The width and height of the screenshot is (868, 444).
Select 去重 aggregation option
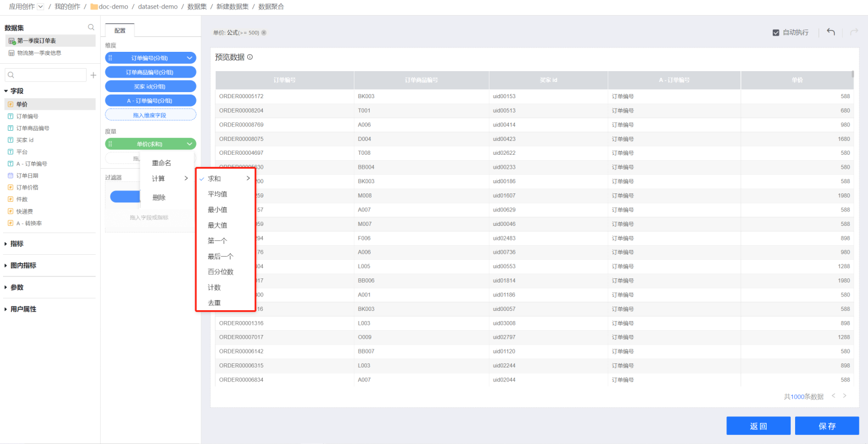[214, 302]
